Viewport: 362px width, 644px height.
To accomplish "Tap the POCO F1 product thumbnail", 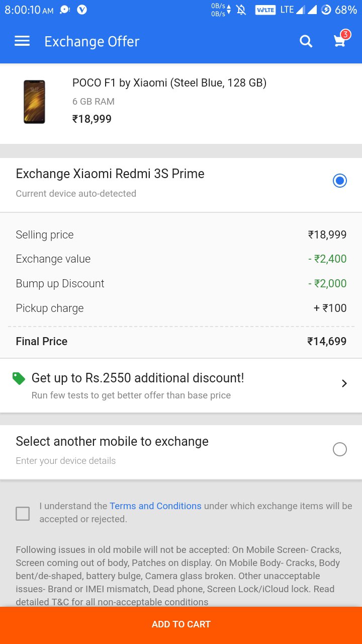I will pos(34,102).
